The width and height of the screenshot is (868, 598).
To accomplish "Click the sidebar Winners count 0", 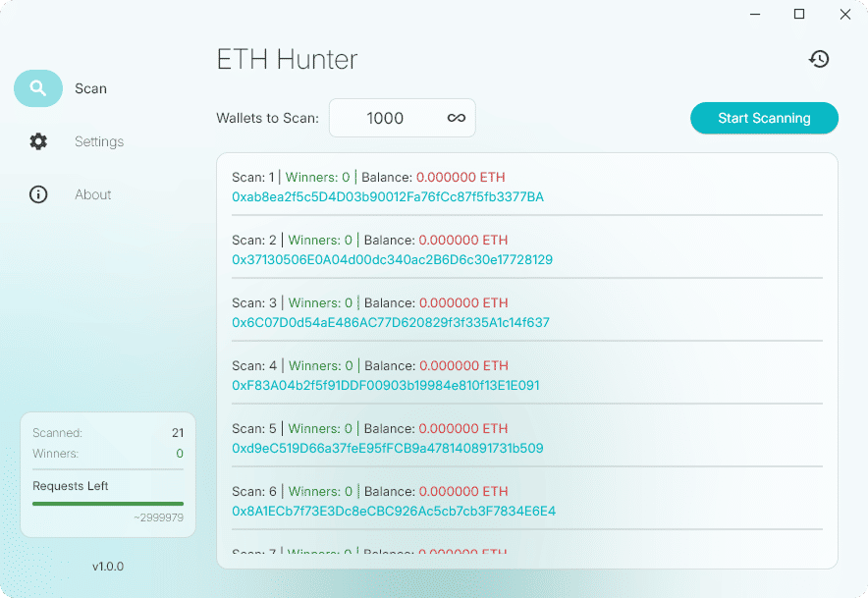I will pos(180,454).
